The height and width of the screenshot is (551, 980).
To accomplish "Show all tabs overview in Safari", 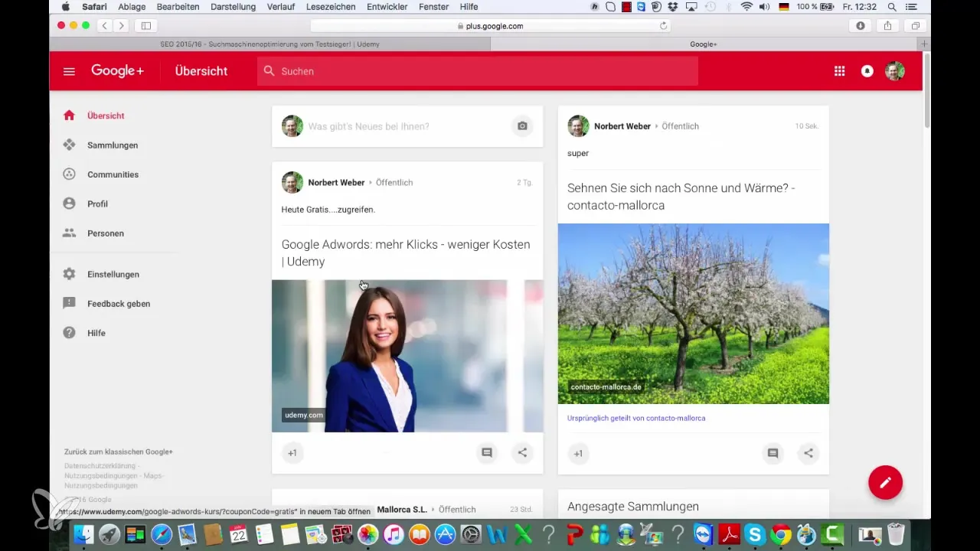I will [916, 25].
